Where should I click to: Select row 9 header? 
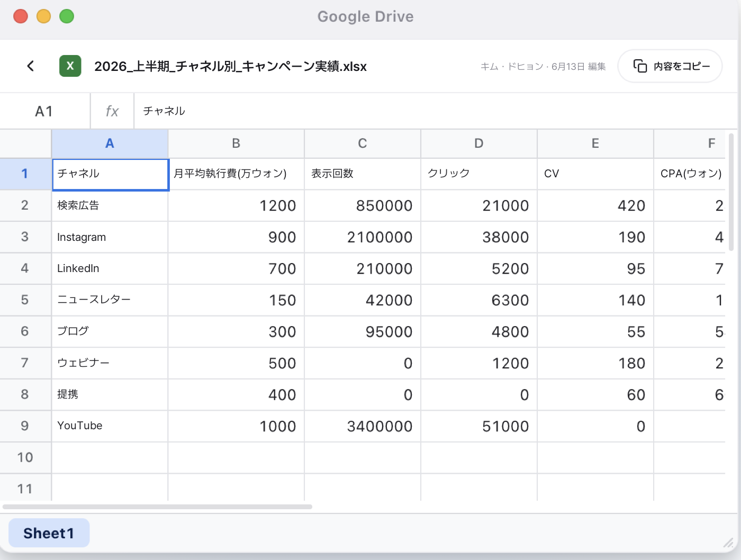pyautogui.click(x=25, y=426)
